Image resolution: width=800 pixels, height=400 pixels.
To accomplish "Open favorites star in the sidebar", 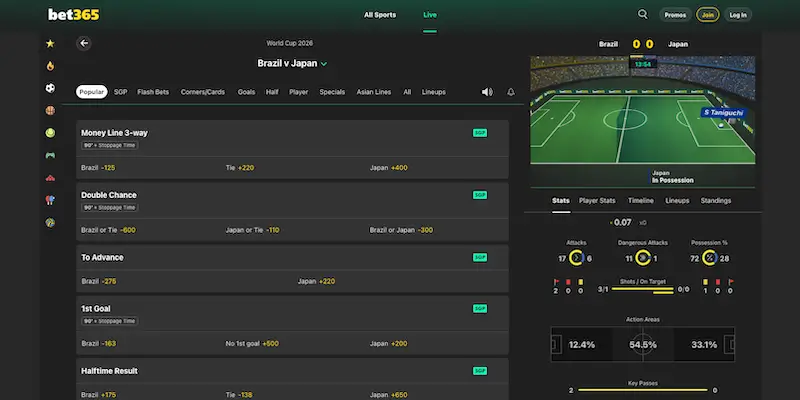I will pyautogui.click(x=50, y=43).
